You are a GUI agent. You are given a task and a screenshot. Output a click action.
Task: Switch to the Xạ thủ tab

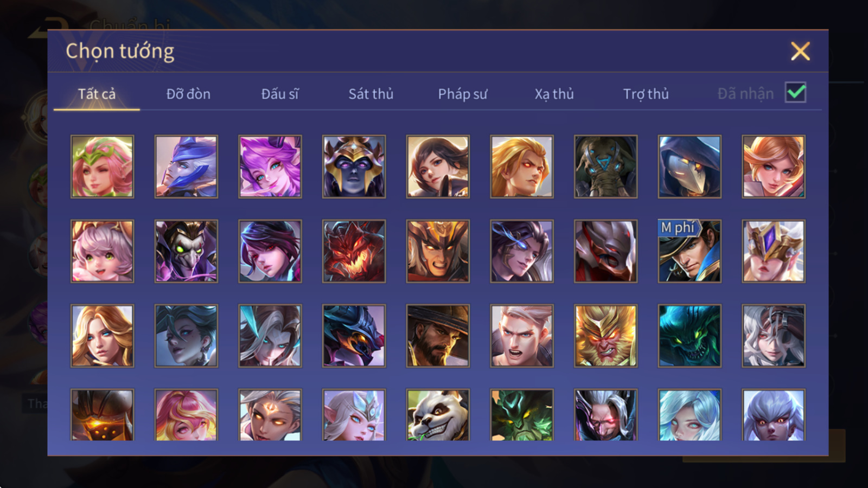click(x=554, y=94)
